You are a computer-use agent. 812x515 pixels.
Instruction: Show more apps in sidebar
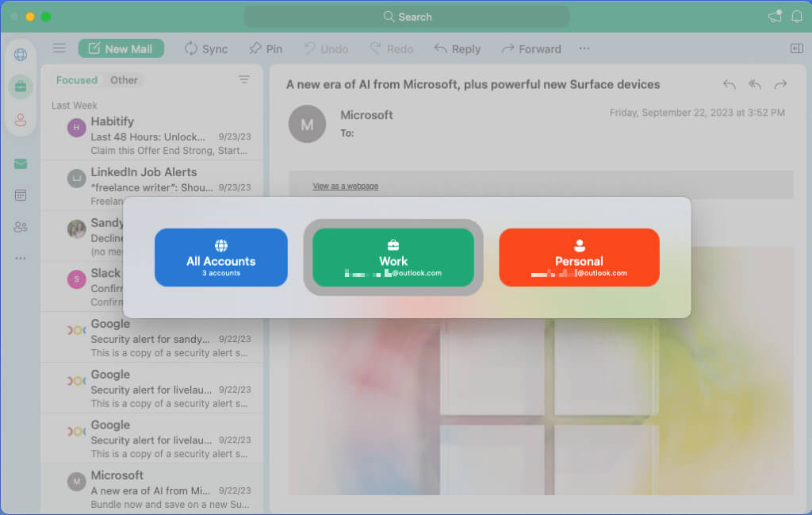point(21,258)
